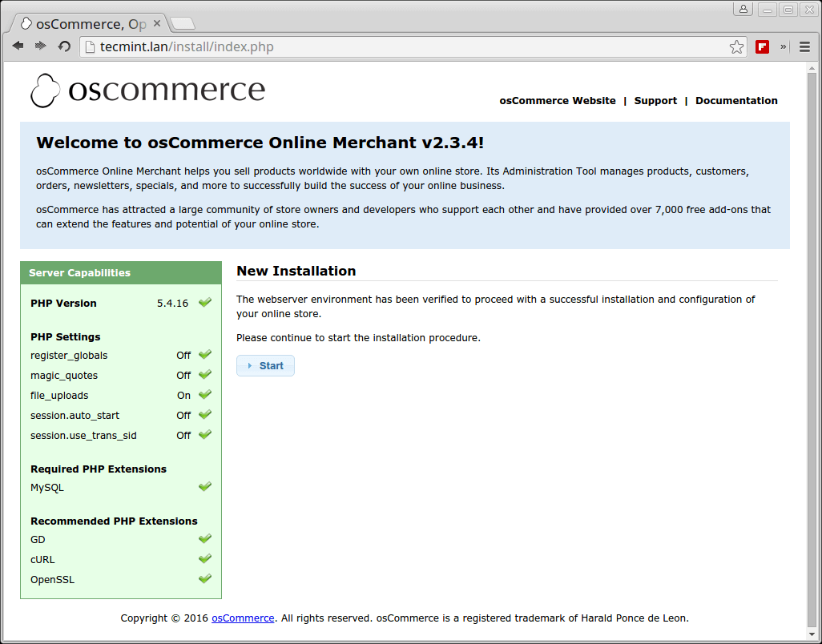Open the user profile icon in title bar
The image size is (822, 644).
[743, 9]
